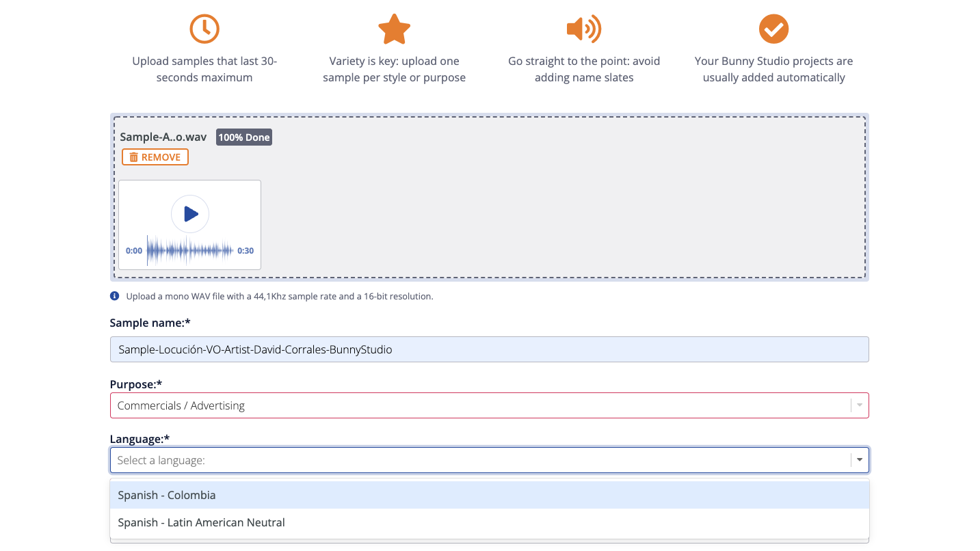Click the orange speaker icon
The width and height of the screenshot is (980, 551).
pyautogui.click(x=583, y=29)
